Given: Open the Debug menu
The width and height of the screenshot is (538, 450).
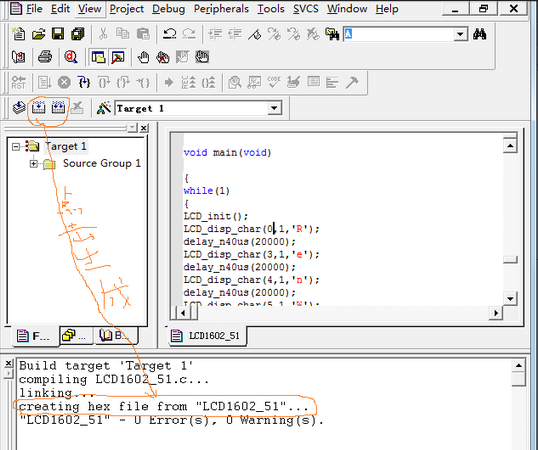Looking at the screenshot, I should [168, 9].
